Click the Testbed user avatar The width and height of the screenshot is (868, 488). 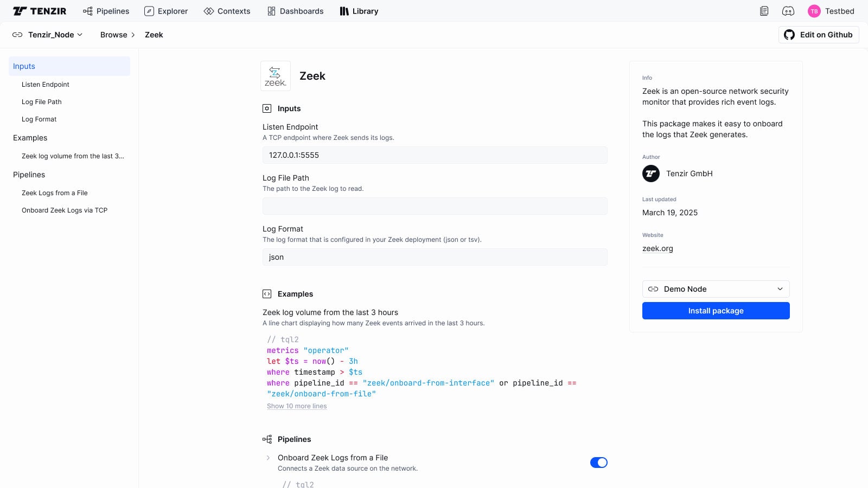pos(814,11)
